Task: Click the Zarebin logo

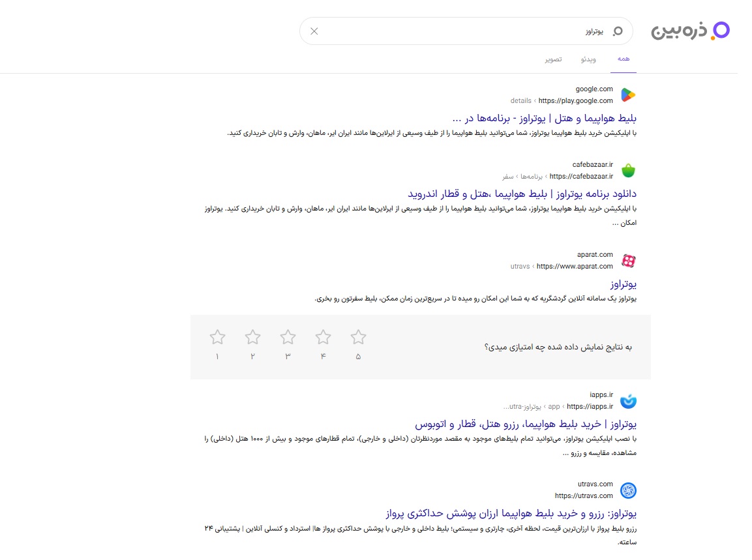Action: click(x=690, y=31)
